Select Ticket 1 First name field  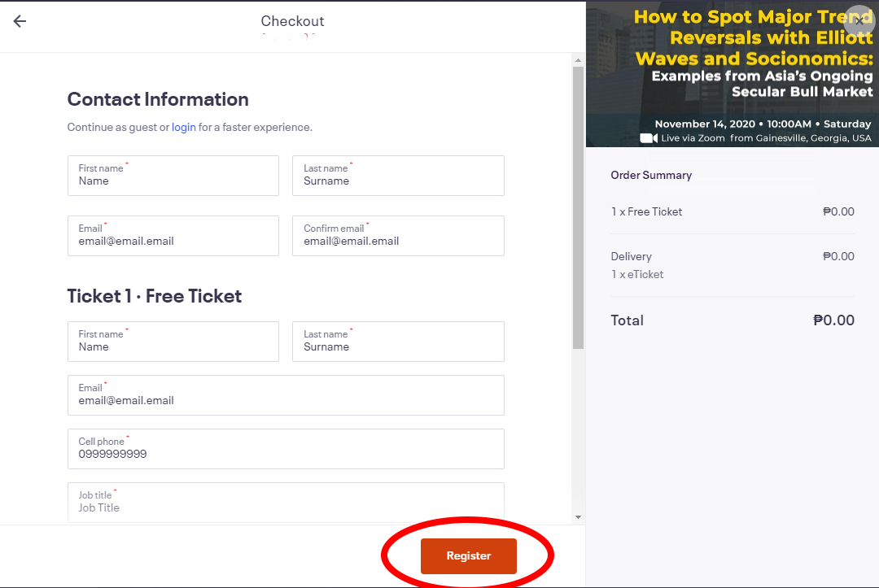coord(173,342)
